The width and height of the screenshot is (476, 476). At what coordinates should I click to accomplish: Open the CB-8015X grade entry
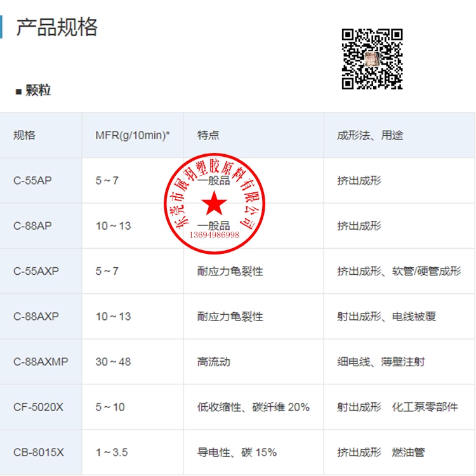tap(39, 453)
